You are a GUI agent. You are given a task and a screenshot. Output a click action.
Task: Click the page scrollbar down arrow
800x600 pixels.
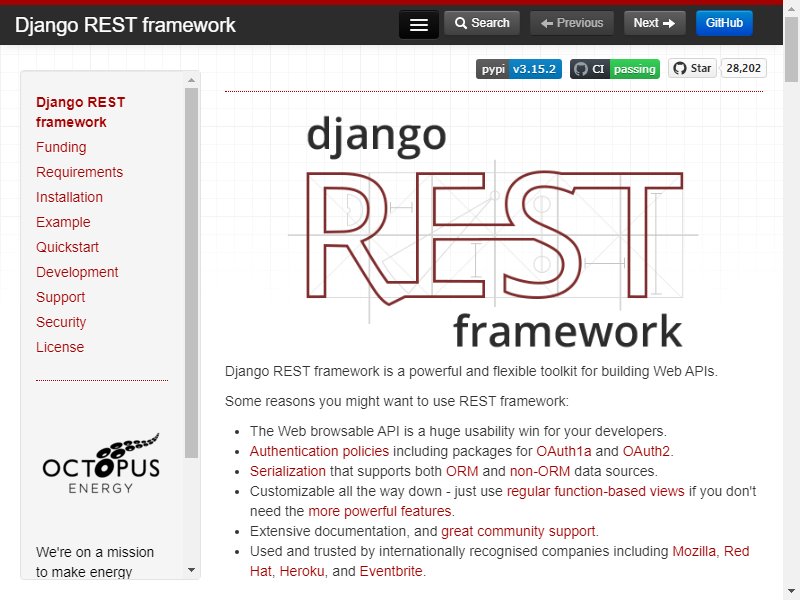tap(791, 592)
